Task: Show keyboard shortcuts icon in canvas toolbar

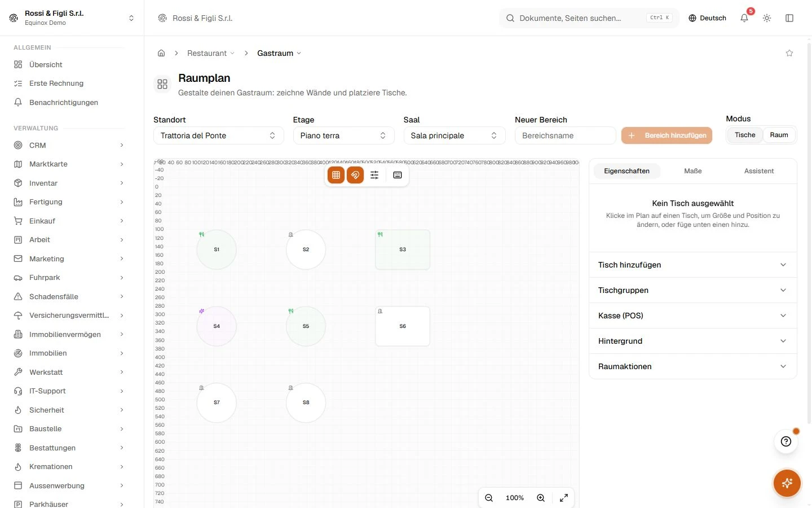Action: (x=398, y=175)
